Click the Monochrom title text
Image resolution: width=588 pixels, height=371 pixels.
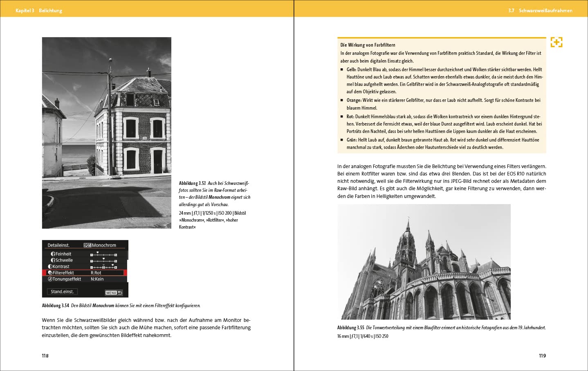point(104,245)
